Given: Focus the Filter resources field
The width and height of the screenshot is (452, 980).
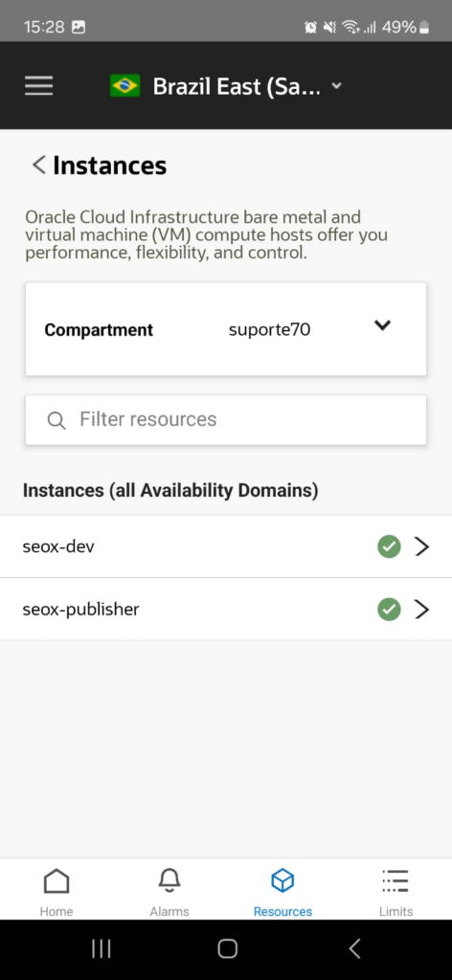Looking at the screenshot, I should [226, 419].
